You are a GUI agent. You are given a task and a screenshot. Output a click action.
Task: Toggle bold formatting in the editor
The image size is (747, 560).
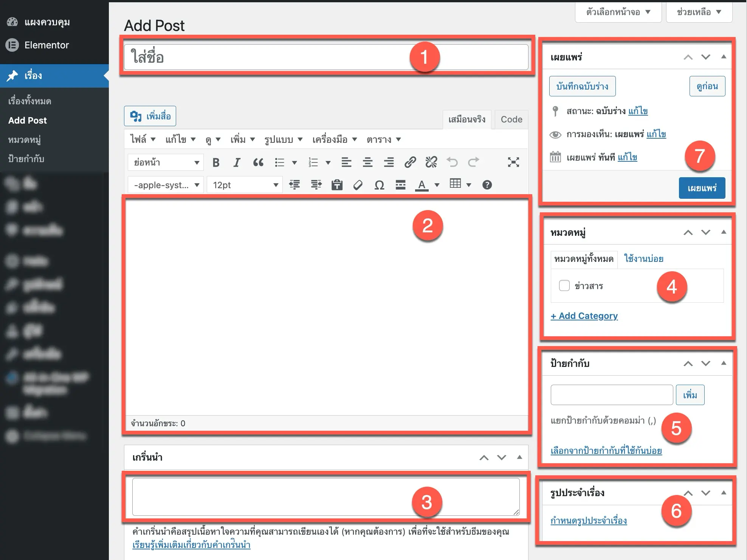pyautogui.click(x=215, y=162)
